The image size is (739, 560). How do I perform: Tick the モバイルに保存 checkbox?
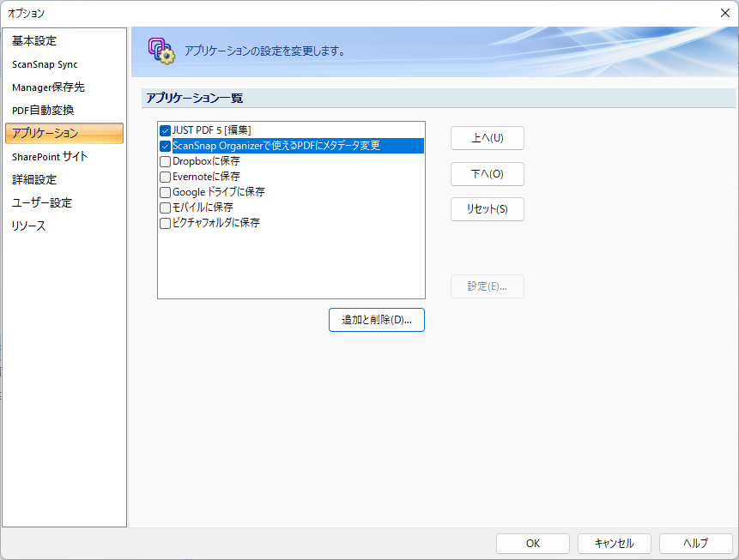click(x=165, y=208)
